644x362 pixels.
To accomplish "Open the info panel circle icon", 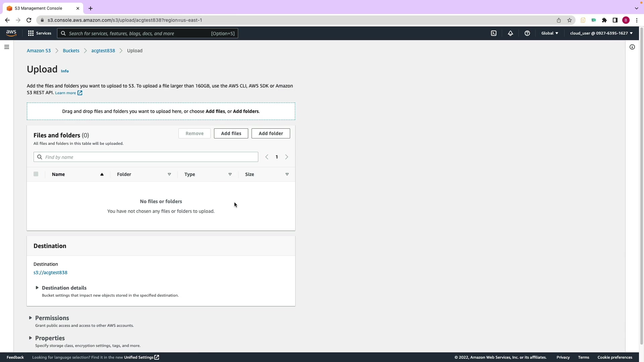I will click(x=632, y=47).
